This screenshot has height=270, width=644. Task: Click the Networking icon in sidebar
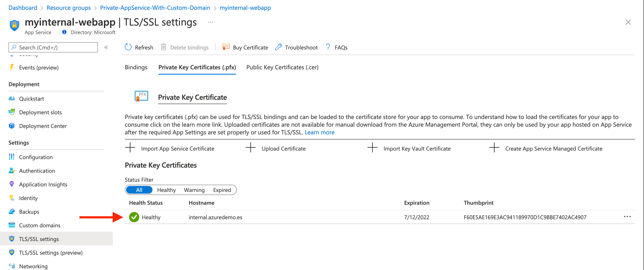click(11, 266)
